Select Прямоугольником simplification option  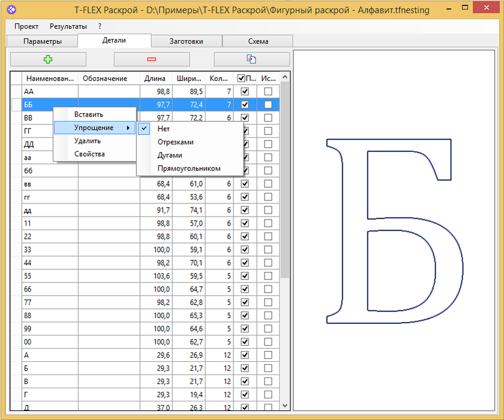(188, 169)
